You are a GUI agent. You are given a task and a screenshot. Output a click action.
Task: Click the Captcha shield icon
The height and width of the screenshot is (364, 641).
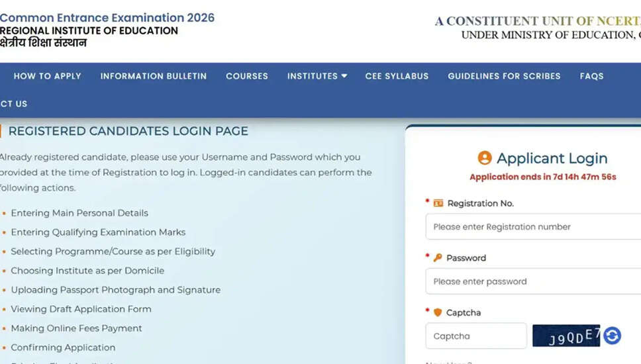click(x=438, y=312)
